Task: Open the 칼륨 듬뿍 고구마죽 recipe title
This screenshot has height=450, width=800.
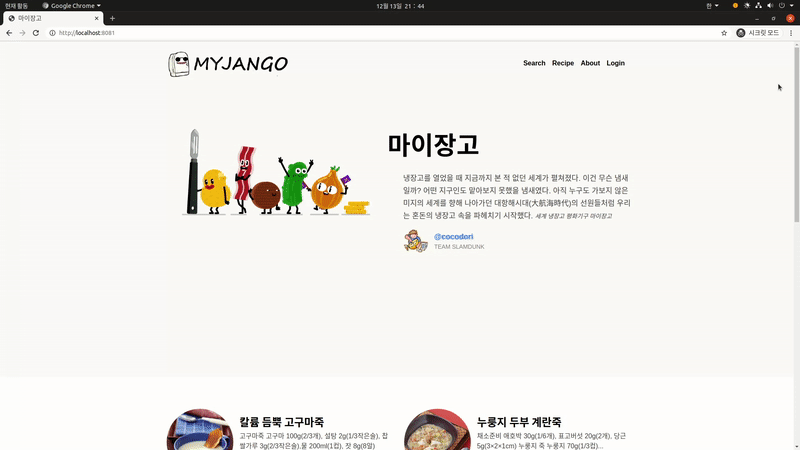Action: (282, 422)
